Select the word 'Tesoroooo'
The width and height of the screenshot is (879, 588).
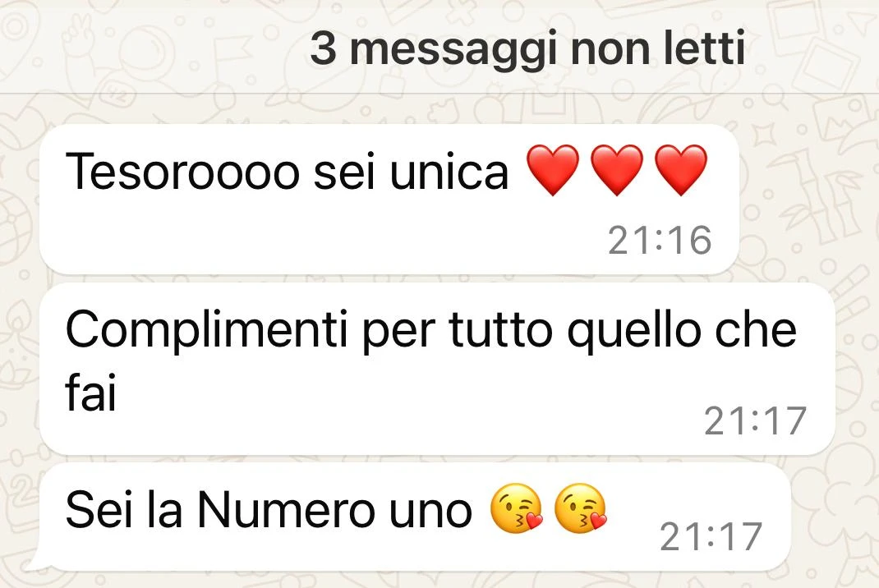coord(182,171)
